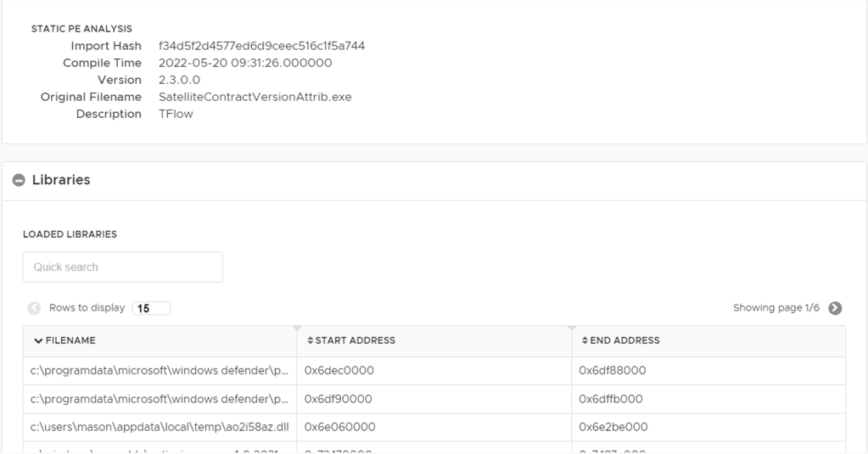
Task: Click the Rows to display number box
Action: [151, 308]
